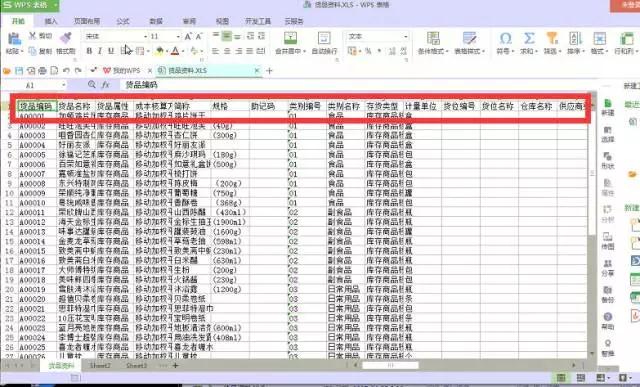Click the Auto Wrap text icon
The image size is (640, 387).
point(324,38)
